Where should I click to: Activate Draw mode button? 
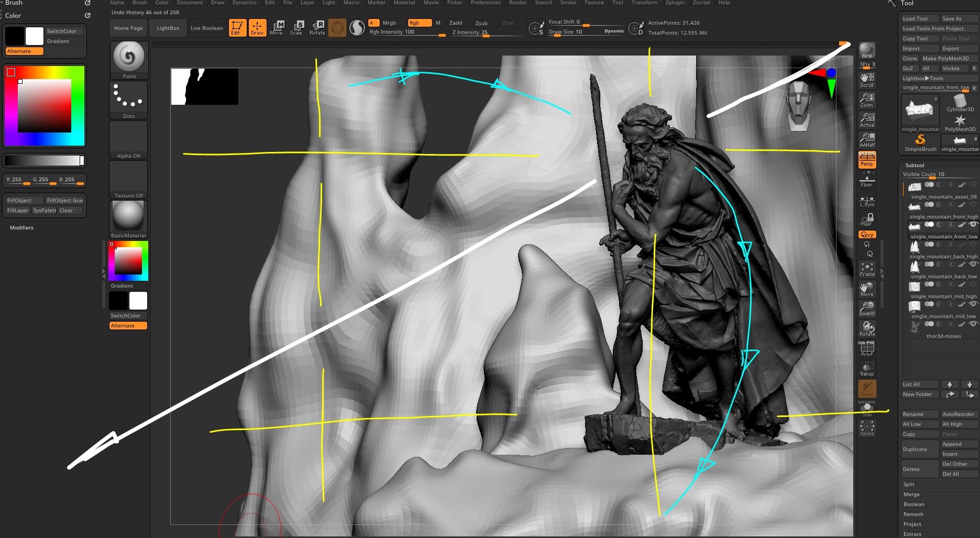[257, 28]
